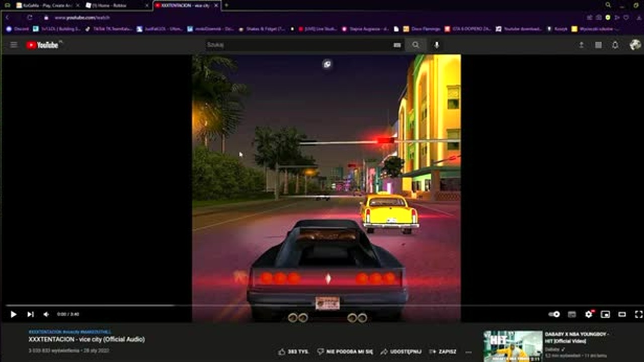
Task: Start voice search with microphone icon
Action: (437, 45)
